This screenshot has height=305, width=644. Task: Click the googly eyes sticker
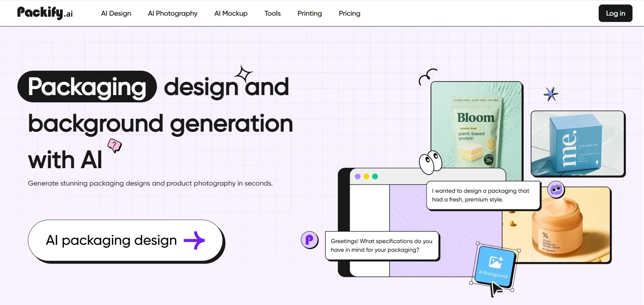[x=430, y=162]
